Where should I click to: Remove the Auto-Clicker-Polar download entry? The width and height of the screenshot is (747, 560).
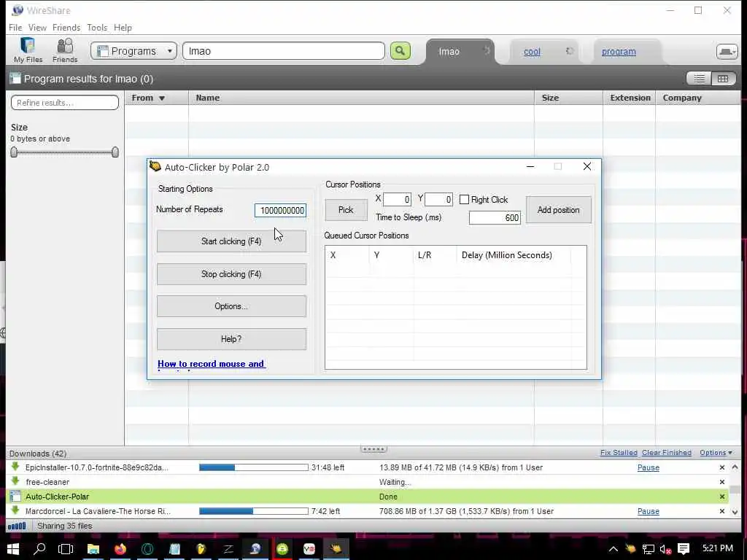[721, 497]
